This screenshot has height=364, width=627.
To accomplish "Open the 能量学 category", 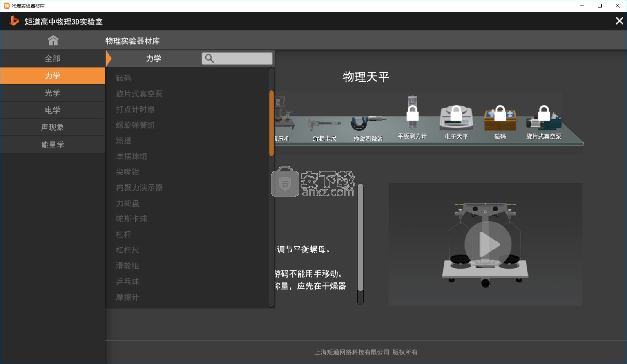I will point(53,145).
